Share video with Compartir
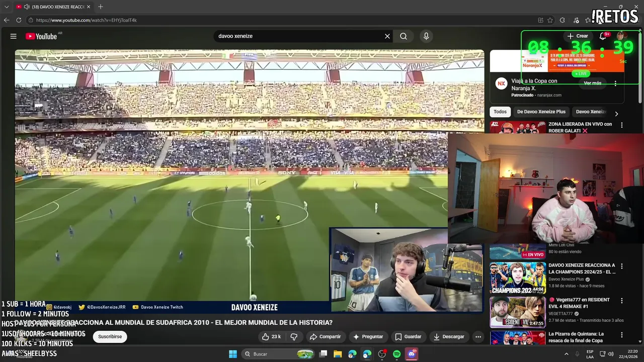Image resolution: width=644 pixels, height=362 pixels. (x=325, y=336)
